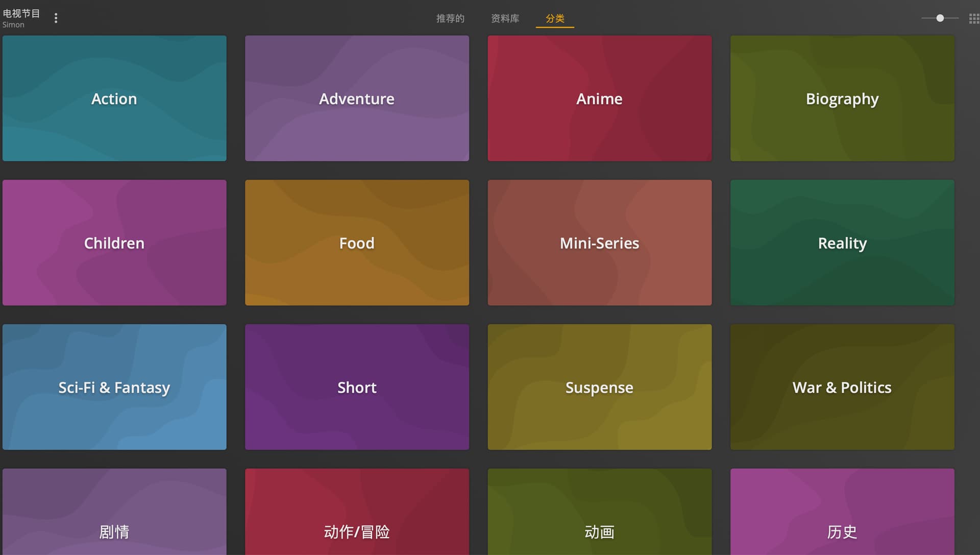Image resolution: width=980 pixels, height=555 pixels.
Task: Click the 电视节目 library title
Action: click(21, 13)
